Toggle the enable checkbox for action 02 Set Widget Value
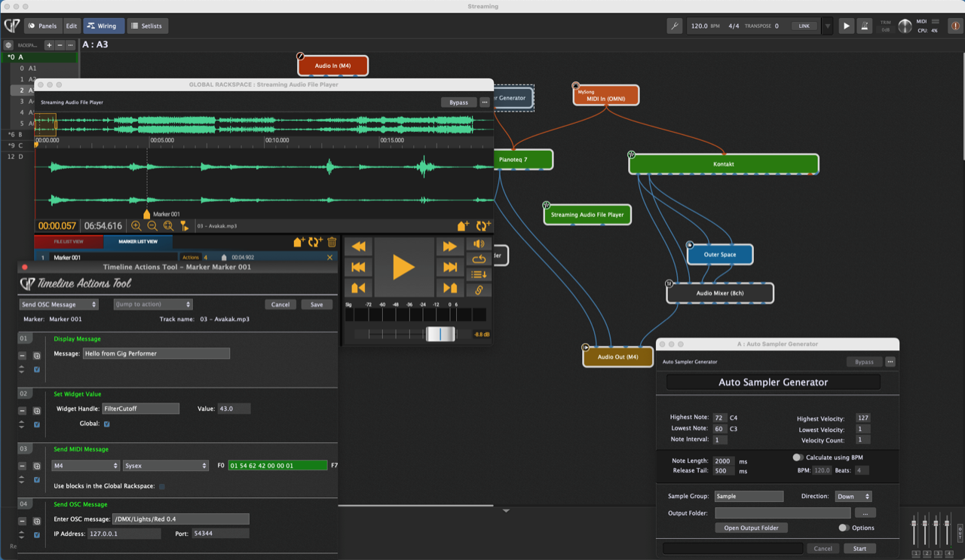Screen dimensions: 965x560 pyautogui.click(x=36, y=424)
